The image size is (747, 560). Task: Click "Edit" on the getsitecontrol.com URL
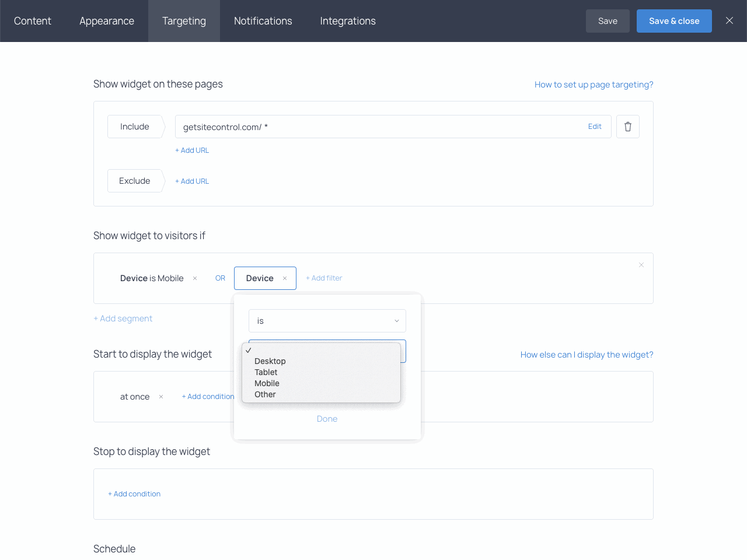(595, 126)
